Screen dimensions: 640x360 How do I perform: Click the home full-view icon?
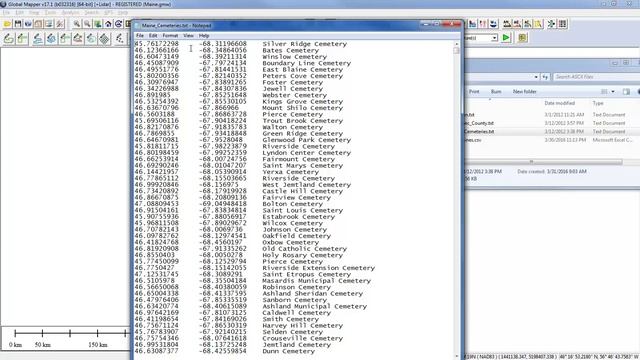(108, 24)
